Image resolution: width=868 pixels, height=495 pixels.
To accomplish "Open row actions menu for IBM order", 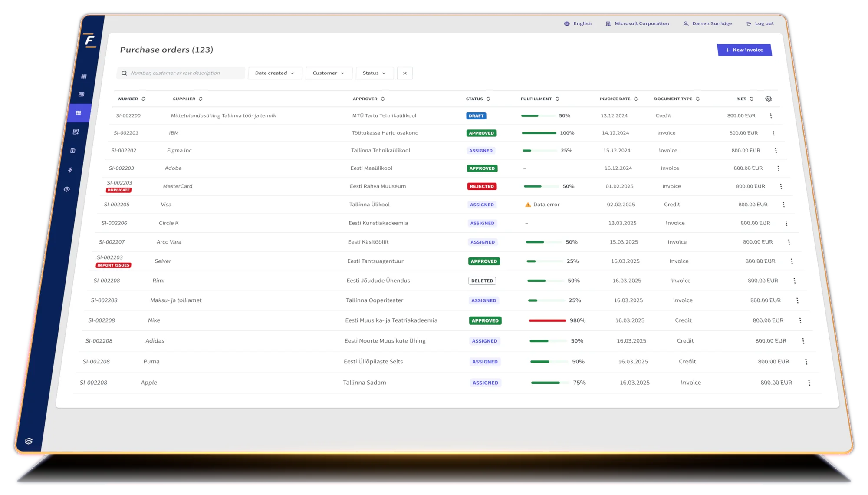I will point(773,133).
